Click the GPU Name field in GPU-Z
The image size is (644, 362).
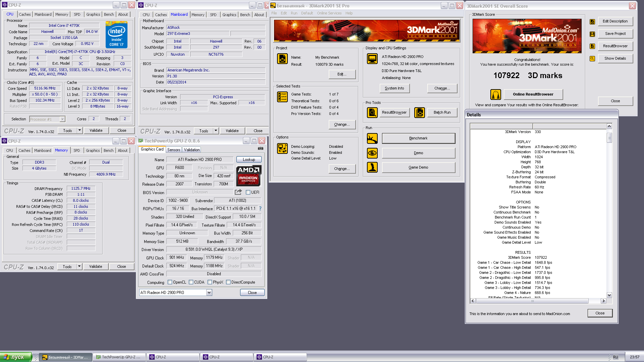point(200,160)
